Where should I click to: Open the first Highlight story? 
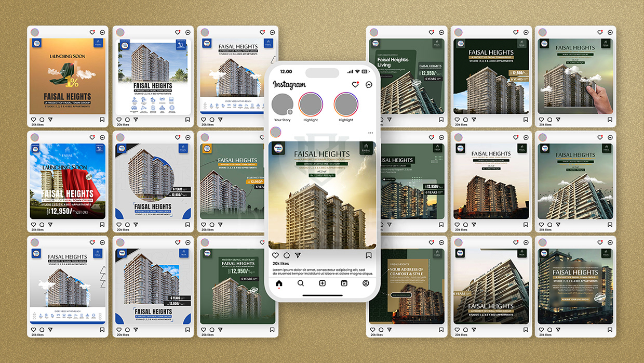(311, 105)
